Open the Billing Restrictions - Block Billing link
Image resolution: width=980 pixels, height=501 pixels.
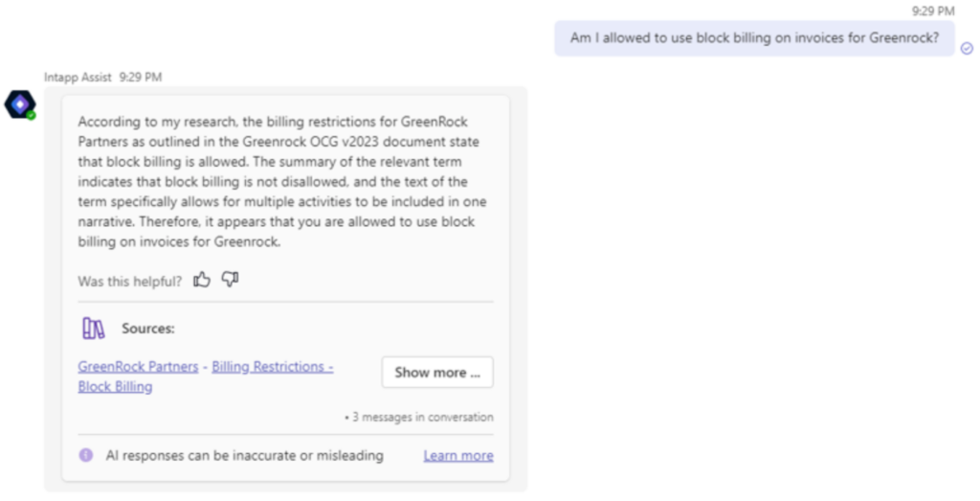(272, 366)
